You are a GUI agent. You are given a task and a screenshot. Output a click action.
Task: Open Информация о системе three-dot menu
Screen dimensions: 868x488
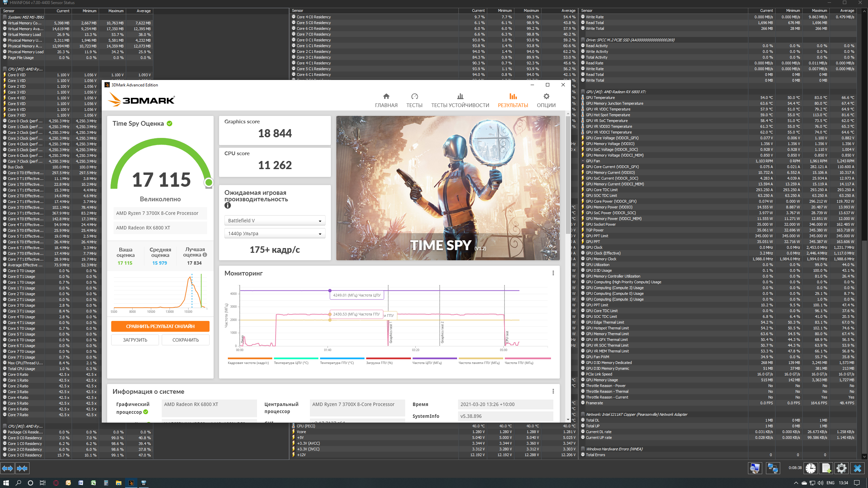tap(553, 391)
